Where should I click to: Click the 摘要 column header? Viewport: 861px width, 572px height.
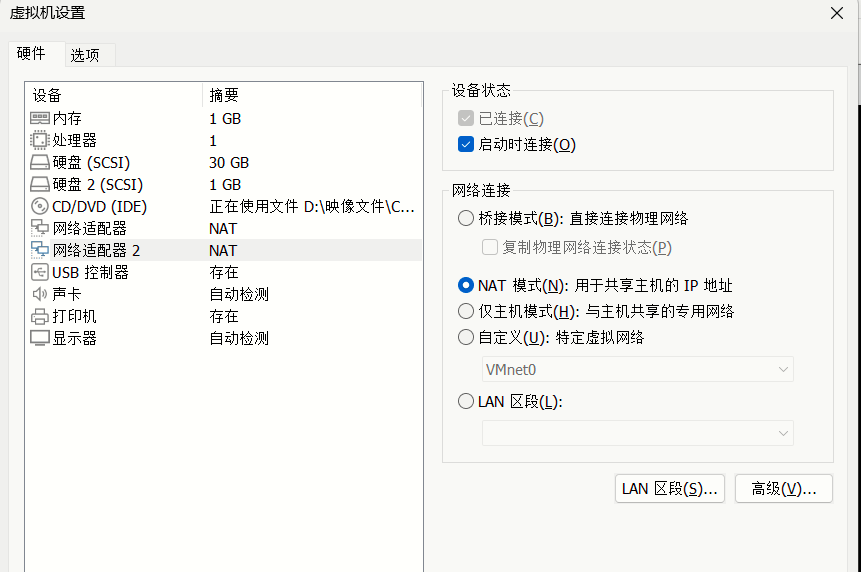tap(312, 96)
